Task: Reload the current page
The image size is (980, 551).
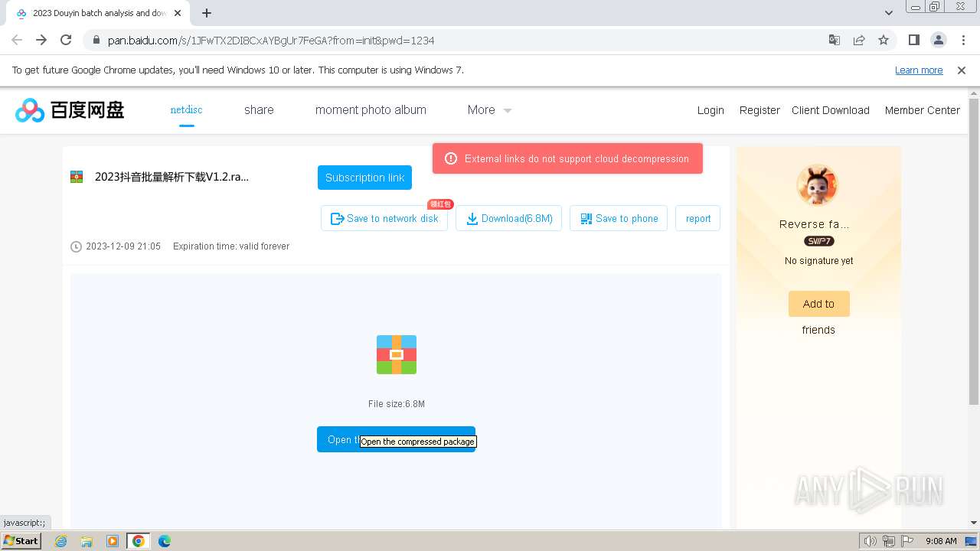Action: [66, 40]
